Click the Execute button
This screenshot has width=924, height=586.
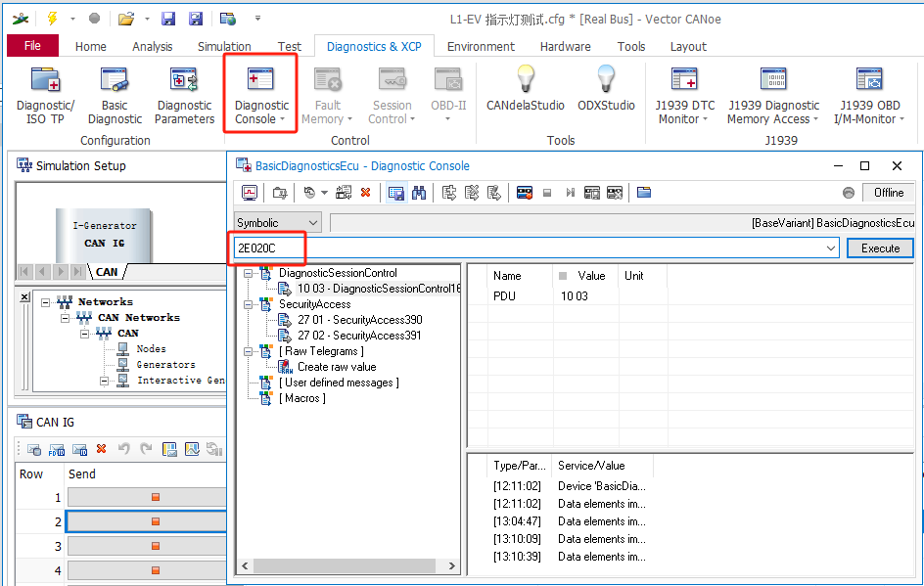click(x=880, y=248)
